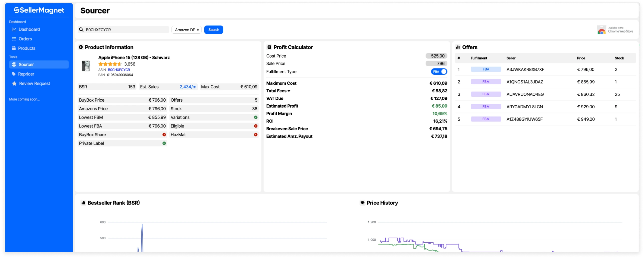Click the Breakeven Sale Price € 694,75

coord(438,129)
